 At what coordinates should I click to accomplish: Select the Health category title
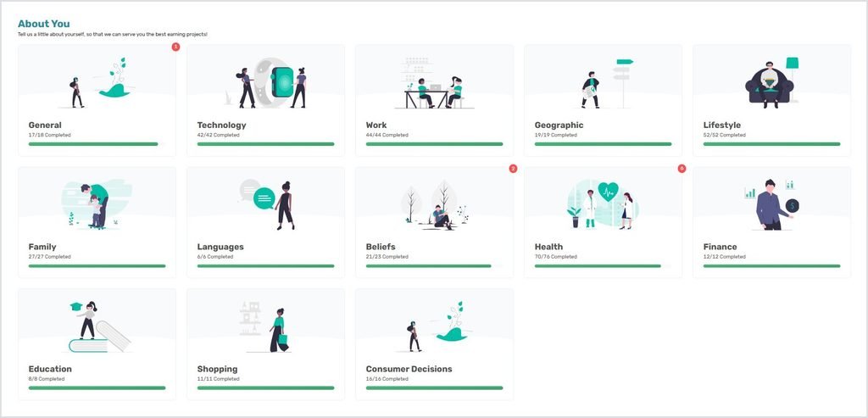tap(548, 247)
